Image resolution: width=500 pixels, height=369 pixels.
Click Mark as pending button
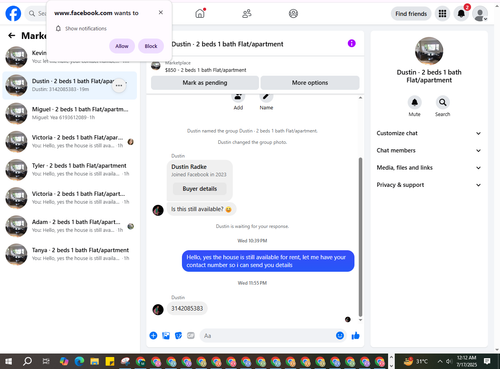pos(205,83)
